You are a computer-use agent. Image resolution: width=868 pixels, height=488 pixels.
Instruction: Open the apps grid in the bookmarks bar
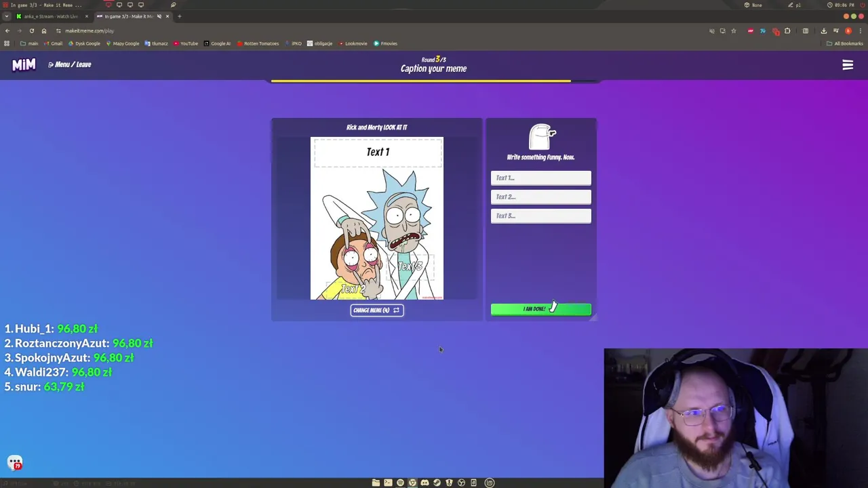coord(7,43)
